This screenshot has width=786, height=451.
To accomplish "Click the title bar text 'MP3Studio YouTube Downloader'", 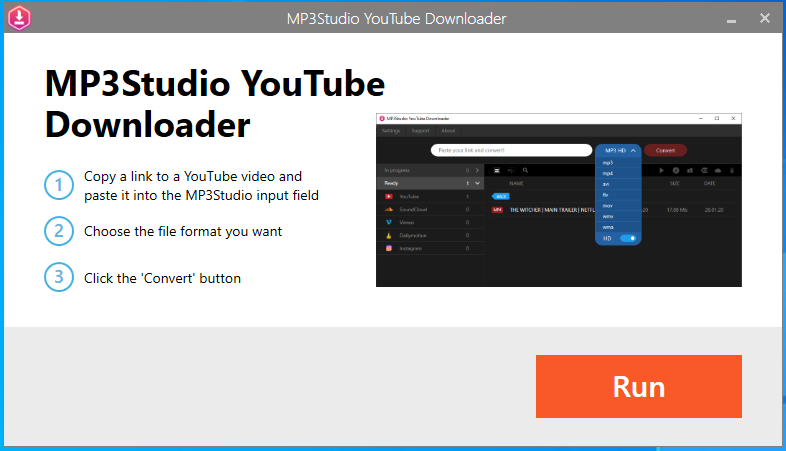I will pyautogui.click(x=396, y=19).
